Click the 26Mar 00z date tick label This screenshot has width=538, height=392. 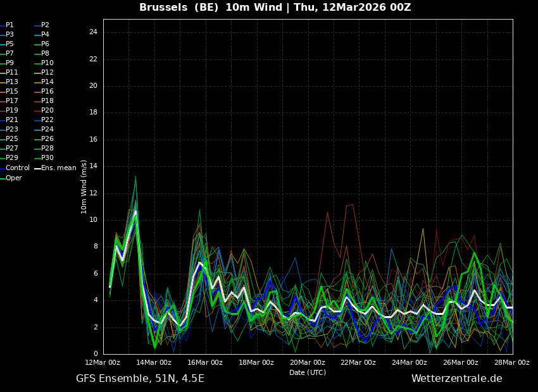tap(461, 362)
